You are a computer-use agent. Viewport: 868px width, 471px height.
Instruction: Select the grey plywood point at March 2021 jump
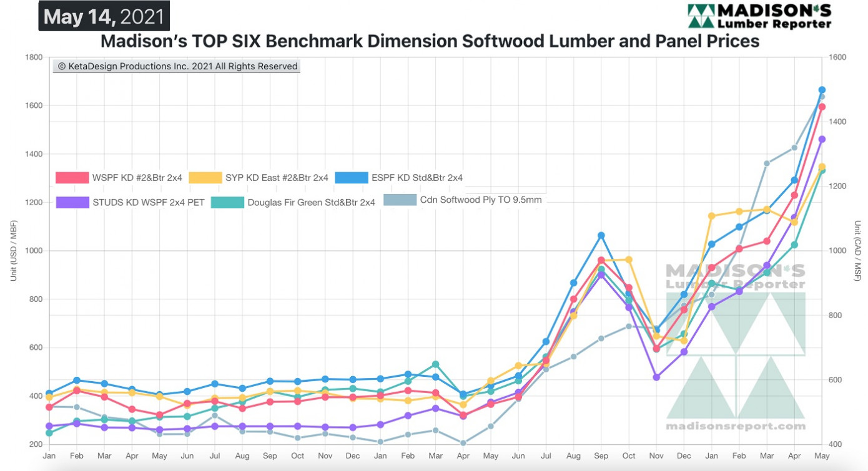(x=767, y=163)
